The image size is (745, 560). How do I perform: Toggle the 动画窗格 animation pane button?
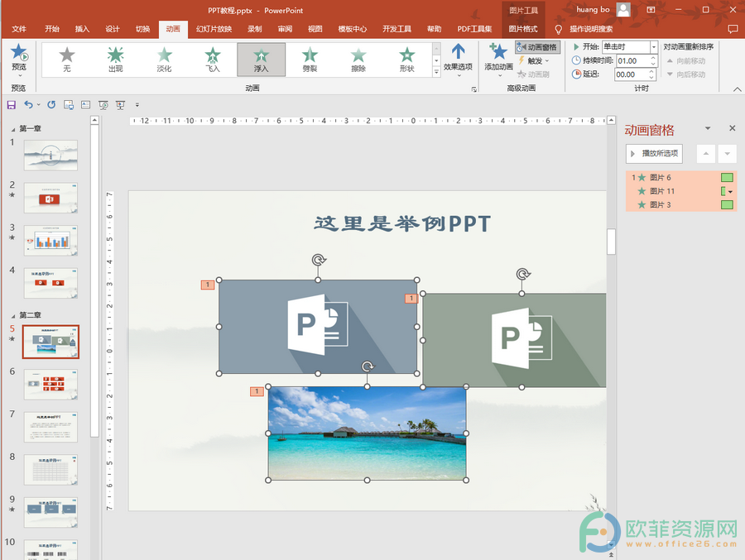[x=538, y=47]
